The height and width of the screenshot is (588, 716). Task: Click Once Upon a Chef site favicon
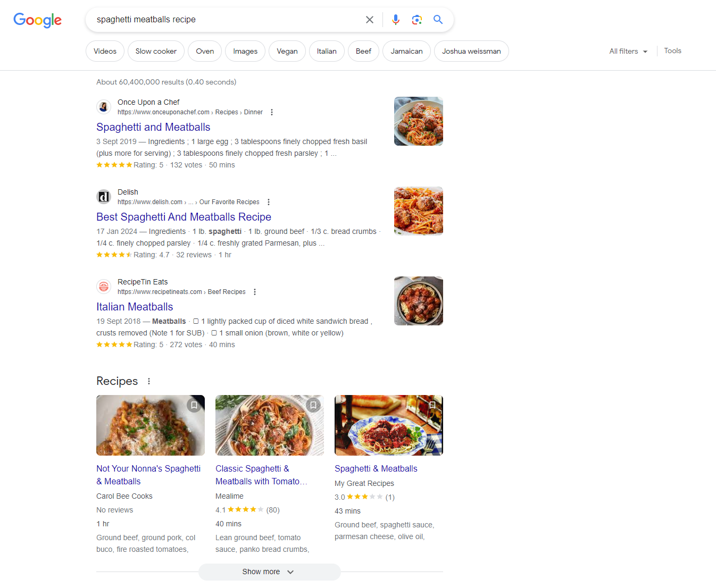104,107
